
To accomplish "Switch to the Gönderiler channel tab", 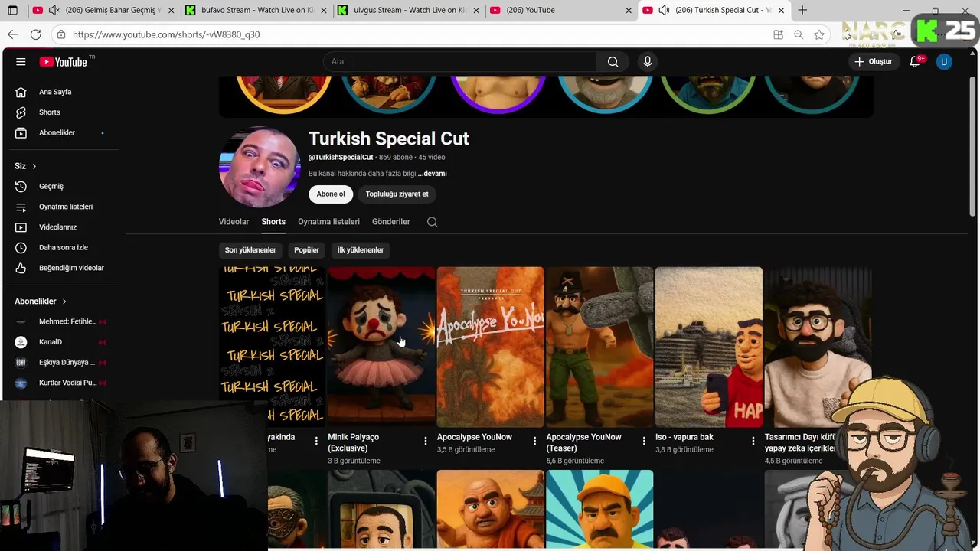I will point(391,222).
